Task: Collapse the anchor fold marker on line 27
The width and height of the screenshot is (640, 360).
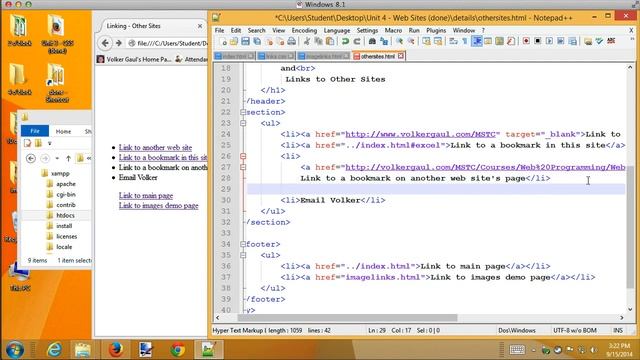Action: pyautogui.click(x=243, y=167)
